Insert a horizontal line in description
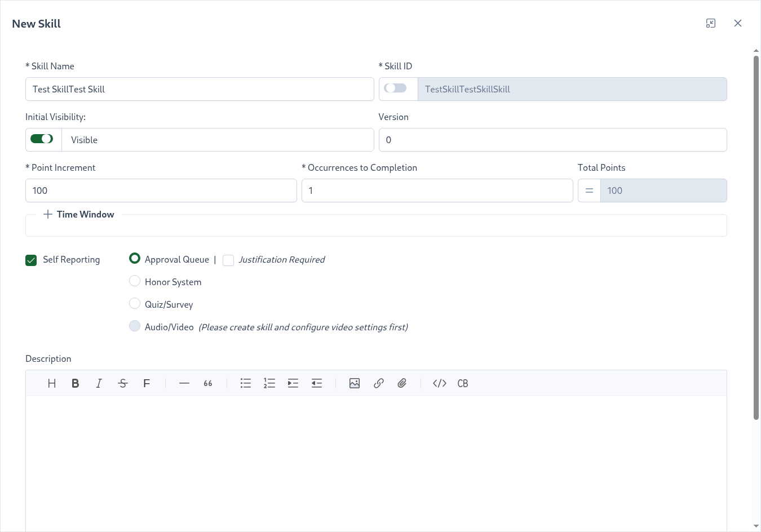Screen dimensions: 761x532 184,383
